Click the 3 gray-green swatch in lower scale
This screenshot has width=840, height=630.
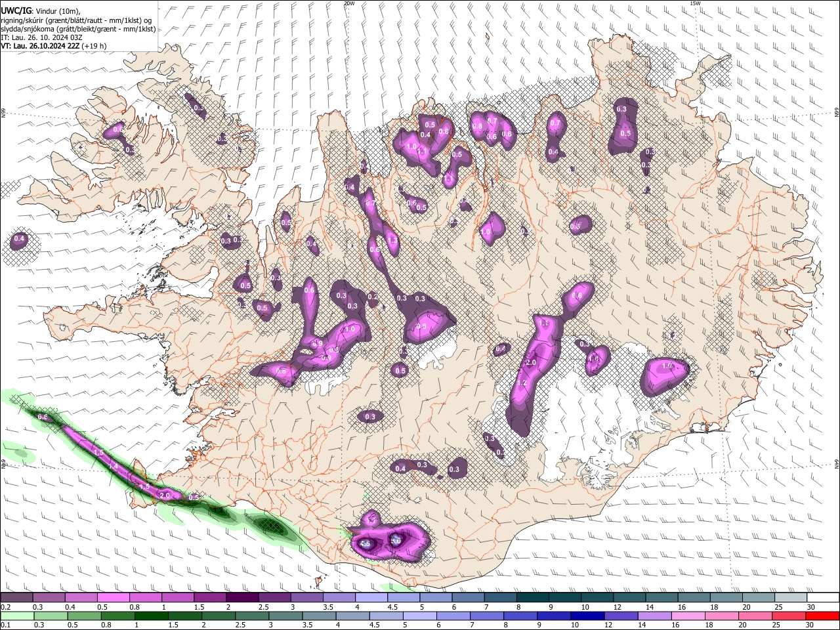[285, 616]
